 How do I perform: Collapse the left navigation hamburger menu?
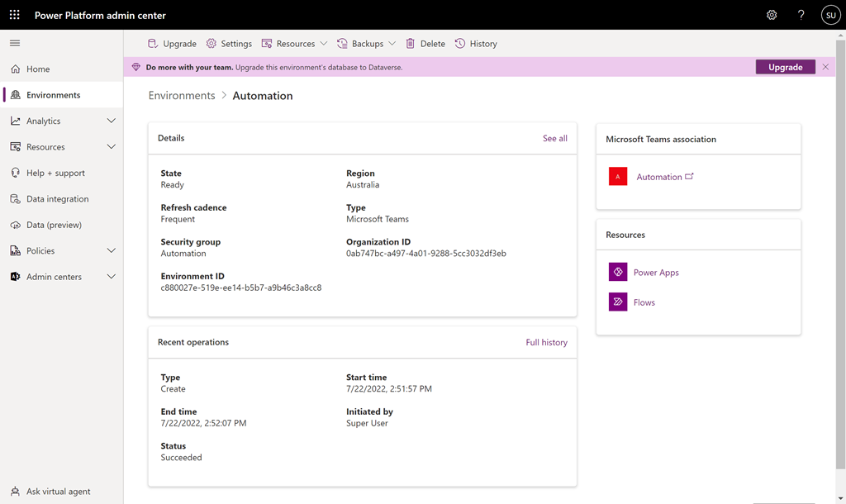15,43
